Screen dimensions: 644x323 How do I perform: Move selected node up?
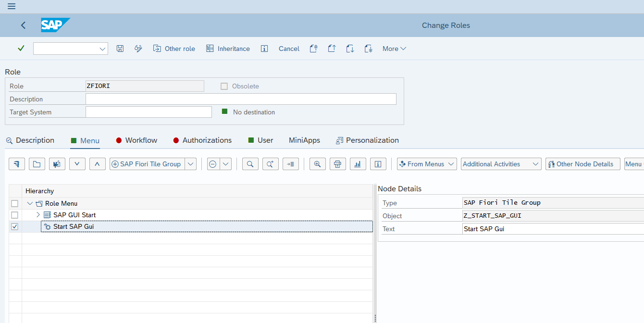pyautogui.click(x=98, y=164)
